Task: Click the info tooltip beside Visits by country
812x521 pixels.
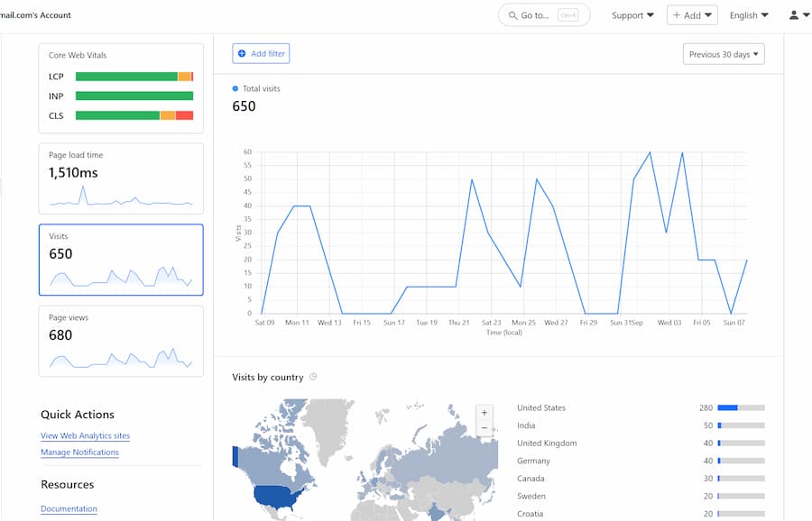Action: click(312, 377)
